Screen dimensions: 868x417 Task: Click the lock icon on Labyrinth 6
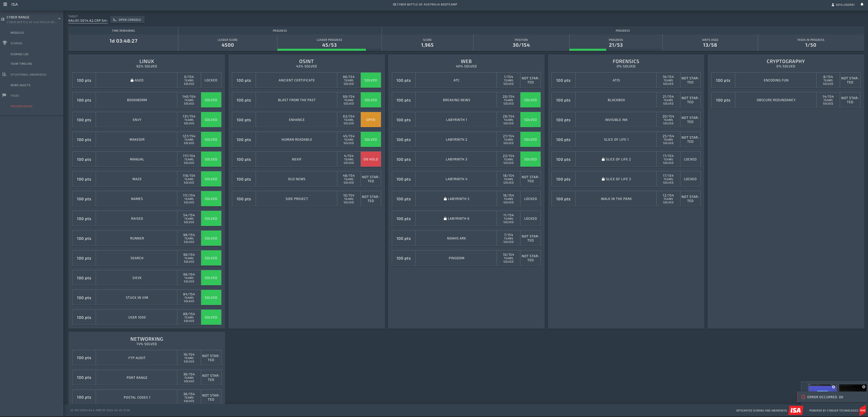tap(445, 219)
